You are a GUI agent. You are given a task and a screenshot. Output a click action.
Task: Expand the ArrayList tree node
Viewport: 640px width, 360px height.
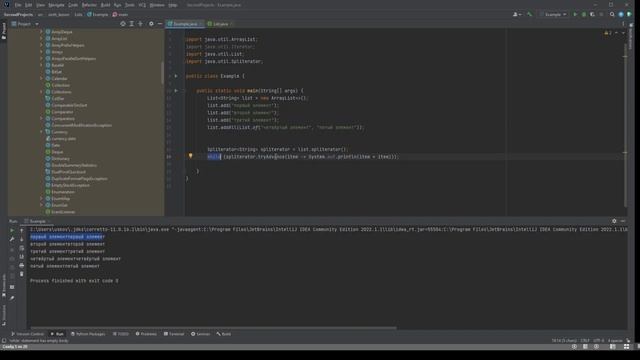click(x=41, y=38)
